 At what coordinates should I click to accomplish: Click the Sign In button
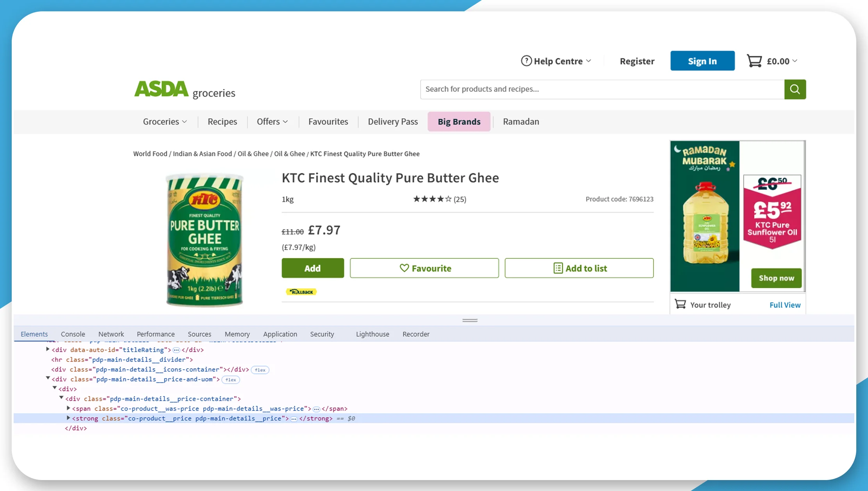(702, 61)
